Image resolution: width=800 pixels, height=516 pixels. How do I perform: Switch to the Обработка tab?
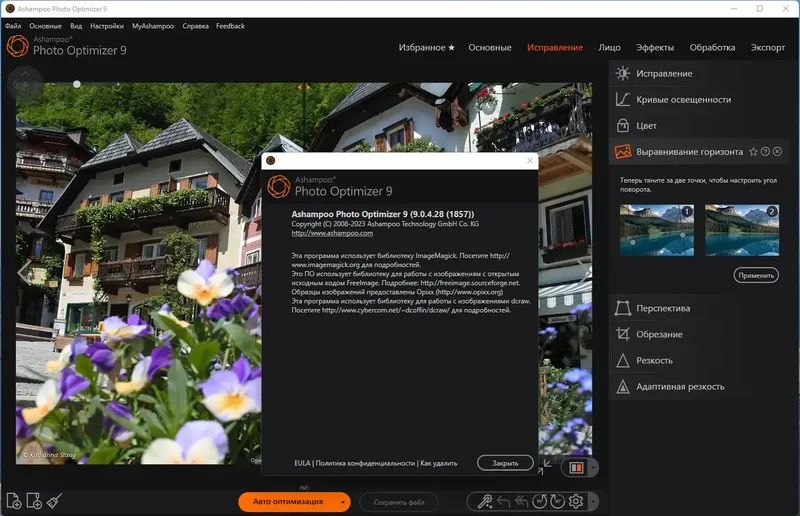click(x=712, y=47)
